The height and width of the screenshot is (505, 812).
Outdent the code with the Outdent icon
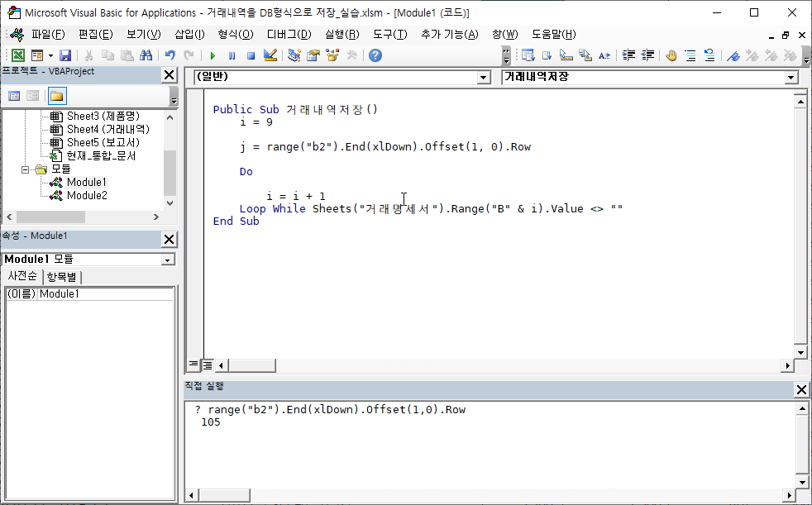click(647, 55)
